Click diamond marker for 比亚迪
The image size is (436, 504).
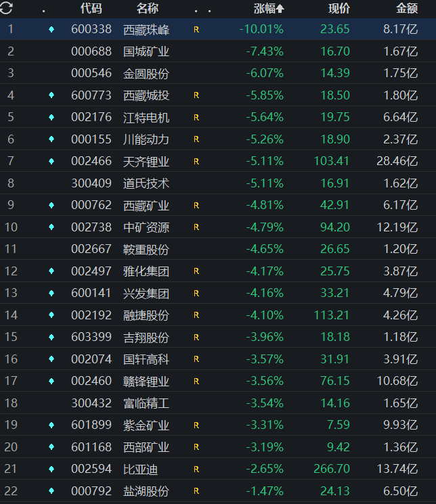point(51,469)
